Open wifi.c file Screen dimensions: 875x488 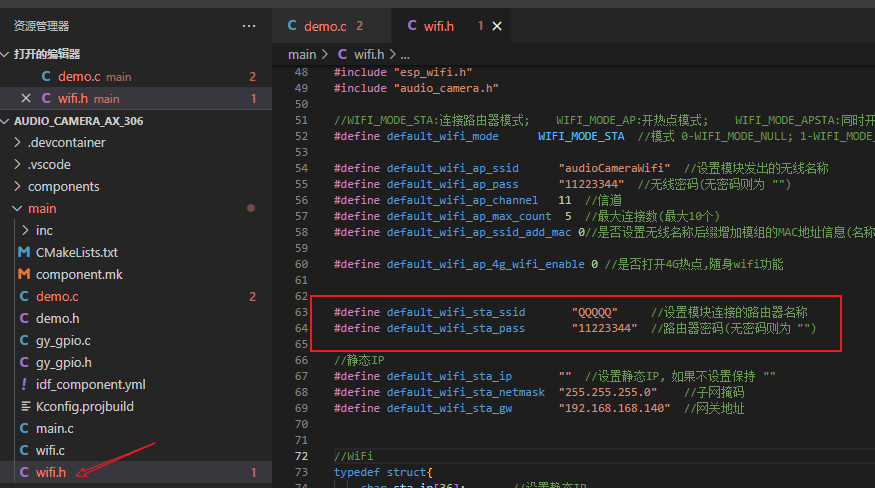point(50,450)
